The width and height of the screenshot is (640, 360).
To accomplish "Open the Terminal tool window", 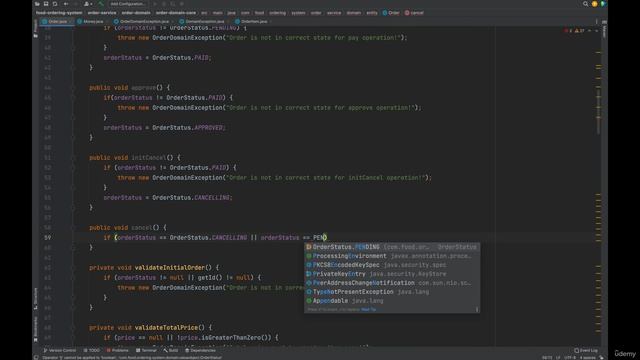I will click(146, 350).
